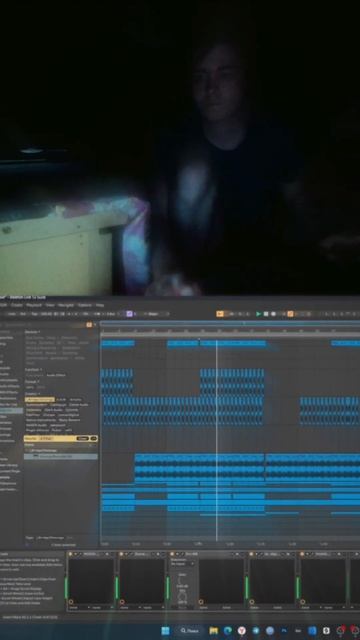Select Modulators in the browser sidebar

[x=8, y=398]
